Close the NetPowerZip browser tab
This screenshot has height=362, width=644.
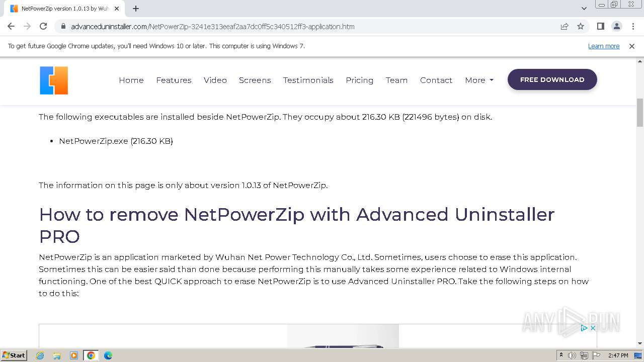(117, 9)
